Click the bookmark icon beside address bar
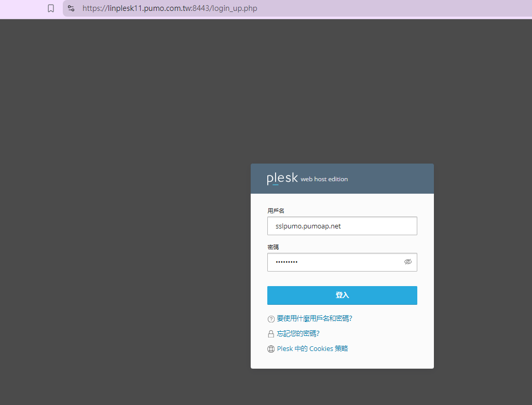The image size is (532, 405). pos(51,8)
